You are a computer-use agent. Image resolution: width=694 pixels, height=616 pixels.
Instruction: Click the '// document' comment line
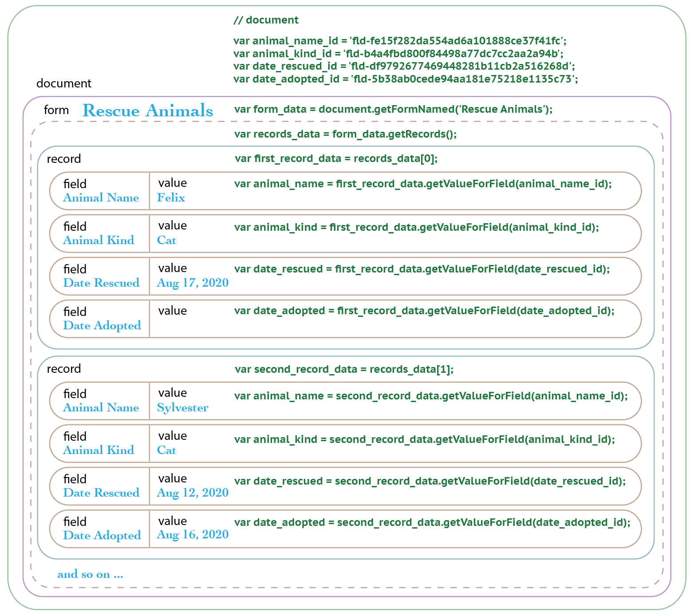pos(266,20)
